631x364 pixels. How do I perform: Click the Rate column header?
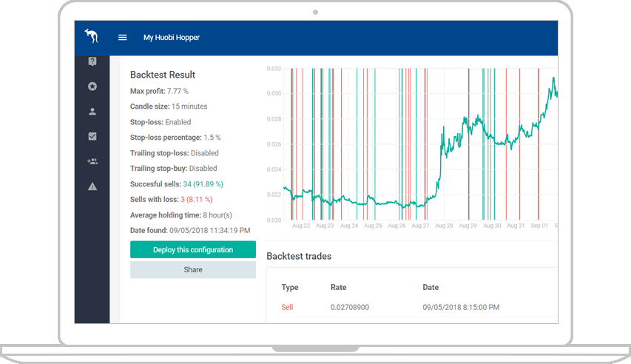point(339,288)
